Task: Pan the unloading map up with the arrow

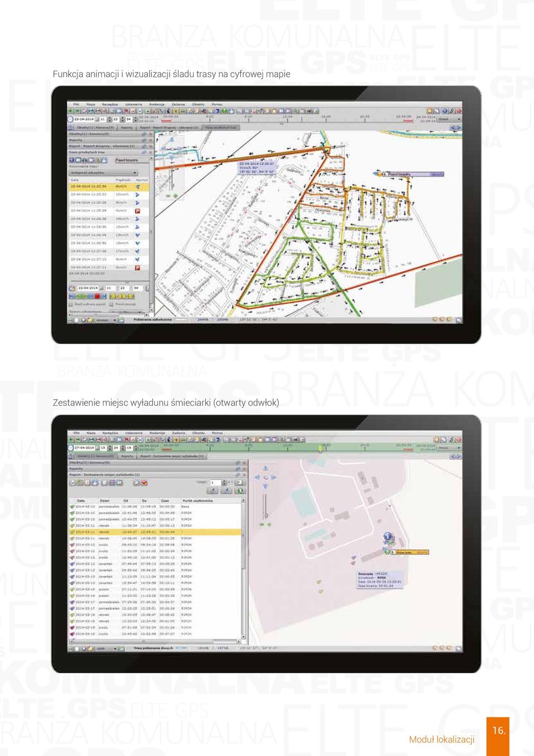Action: pyautogui.click(x=265, y=468)
